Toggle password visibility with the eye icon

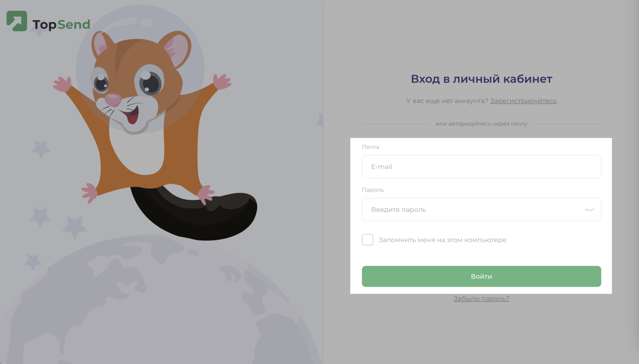[589, 210]
